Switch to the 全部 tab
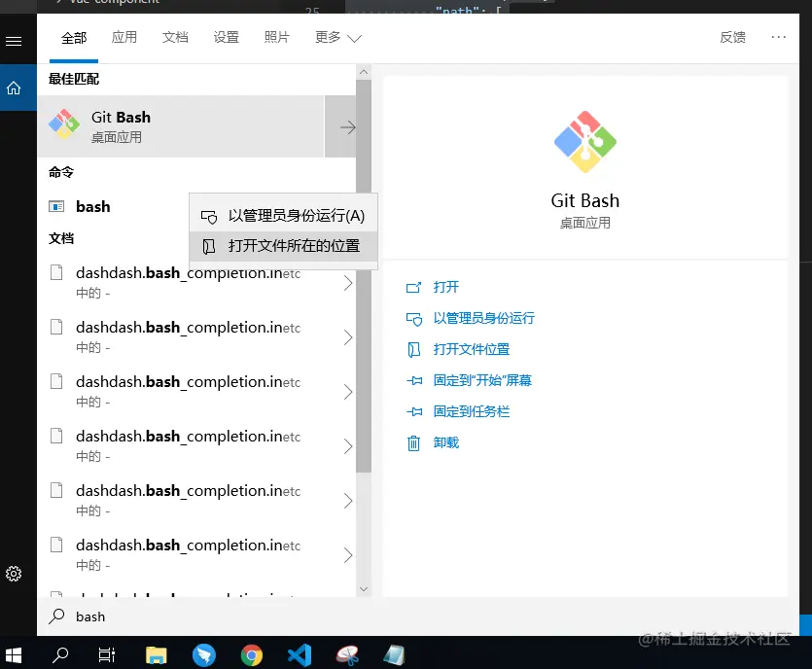The image size is (812, 669). pyautogui.click(x=74, y=38)
